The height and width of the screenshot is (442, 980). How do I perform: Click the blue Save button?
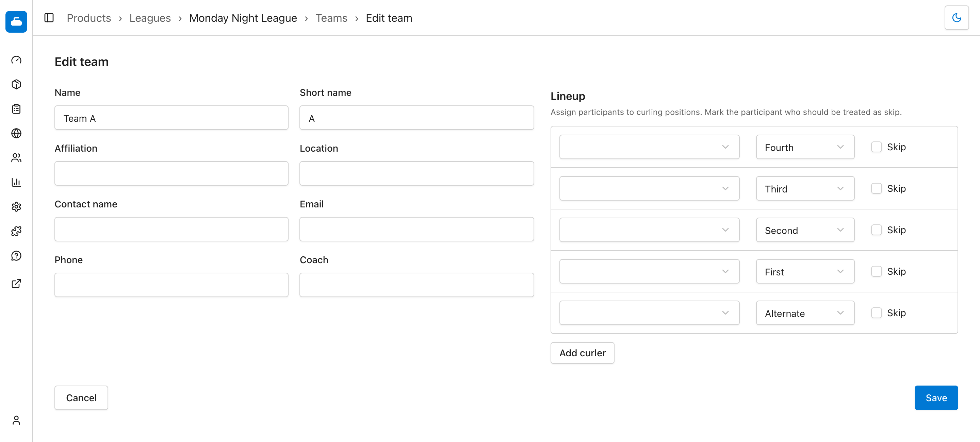click(936, 398)
